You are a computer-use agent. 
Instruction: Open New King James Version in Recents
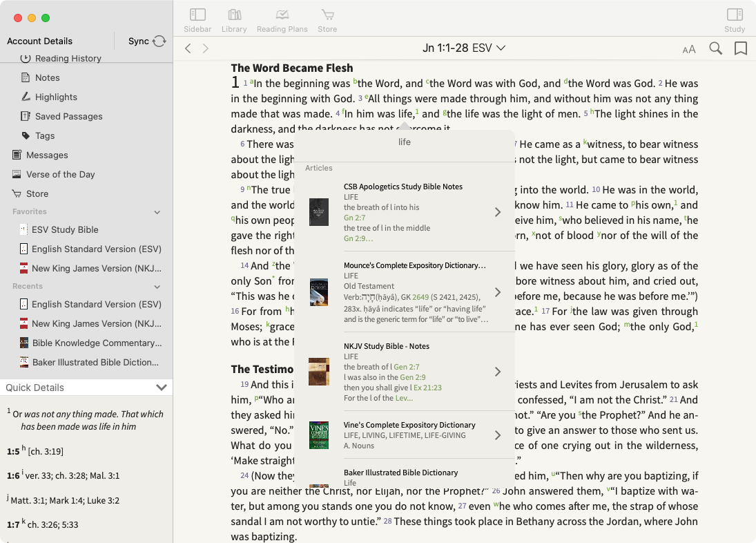coord(97,323)
